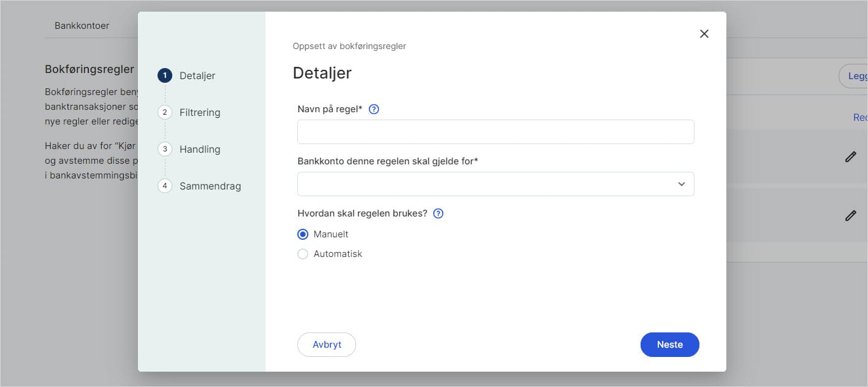Select the Manuelt radio button

point(303,234)
